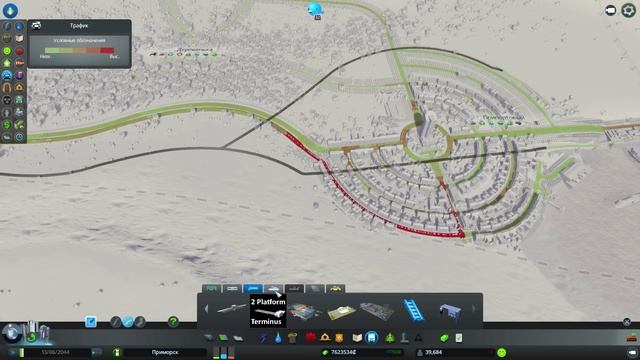Screen dimensions: 640x360
Task: Click the population count 39,684
Action: click(x=433, y=352)
